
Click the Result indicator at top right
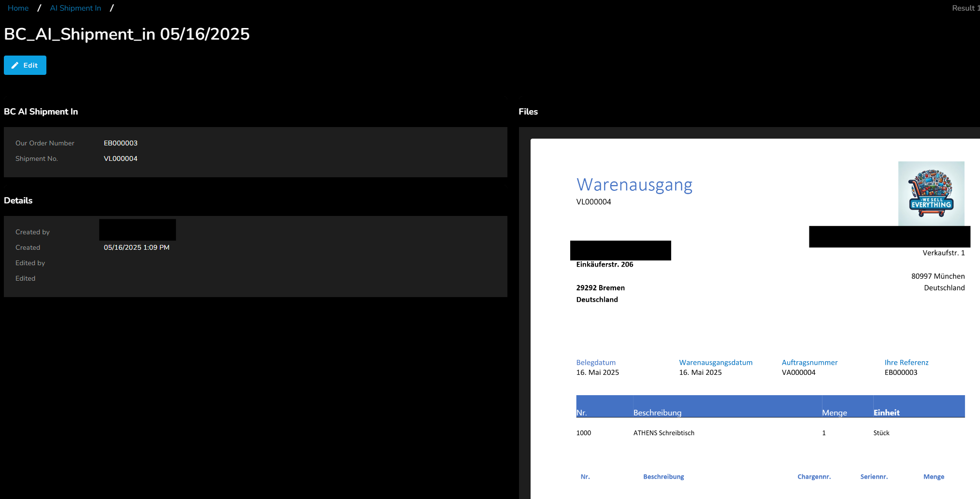(x=965, y=8)
